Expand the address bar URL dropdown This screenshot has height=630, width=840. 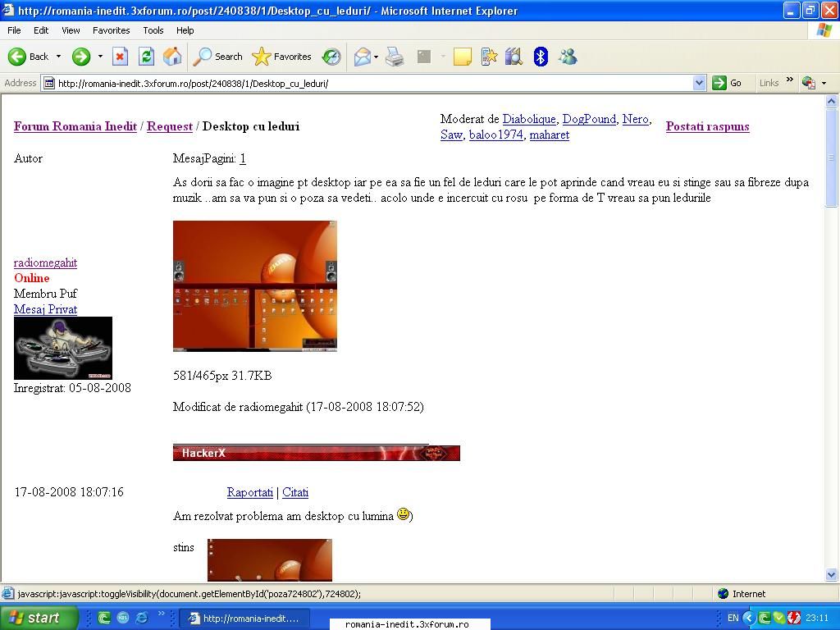click(699, 83)
